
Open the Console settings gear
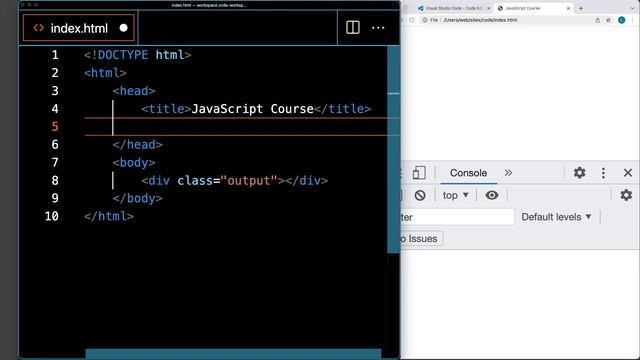(626, 195)
